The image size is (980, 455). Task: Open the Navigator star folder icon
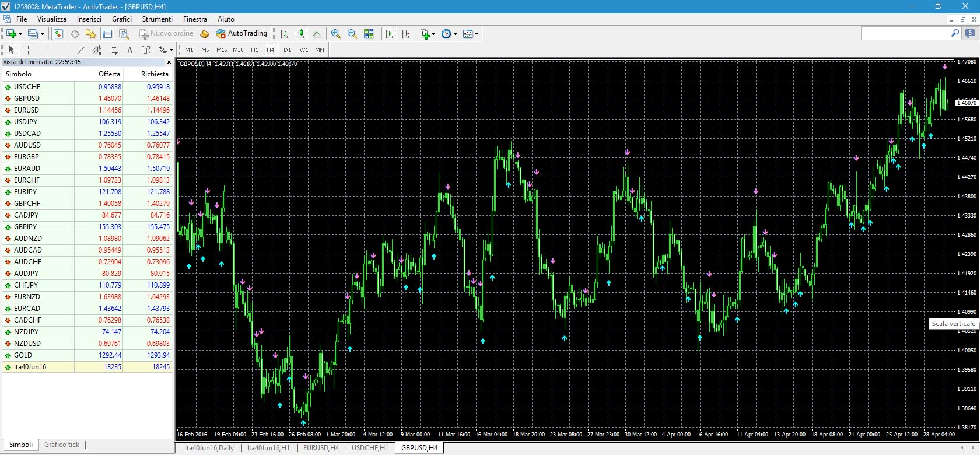tap(91, 34)
